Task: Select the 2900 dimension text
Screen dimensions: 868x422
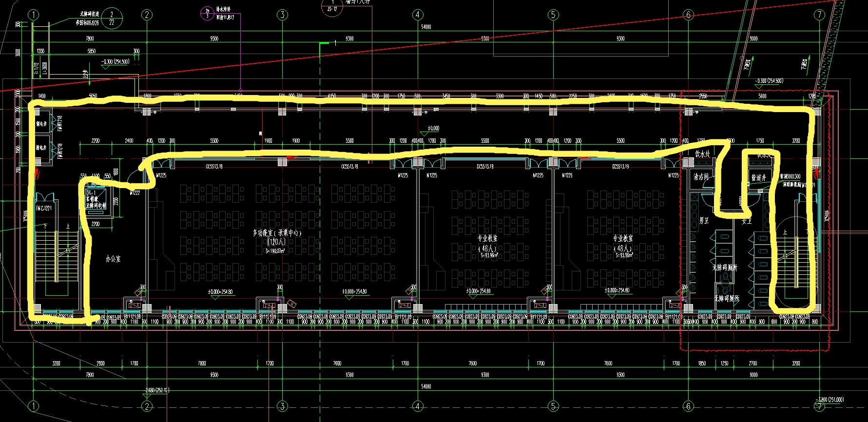Action: (x=100, y=364)
